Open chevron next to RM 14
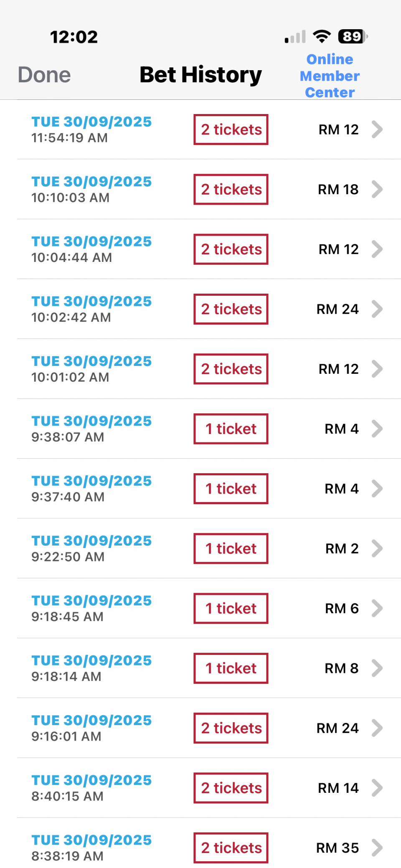The width and height of the screenshot is (401, 868). (x=377, y=788)
